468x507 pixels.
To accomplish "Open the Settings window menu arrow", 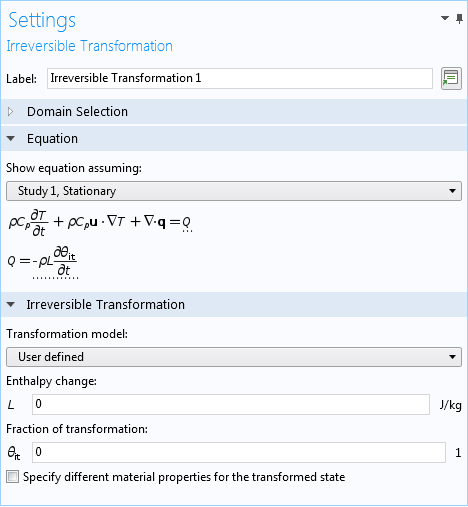I will click(445, 18).
